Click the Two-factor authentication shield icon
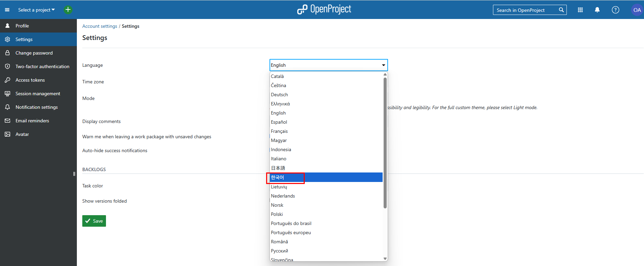Screen dimensions: 644x266 7,66
